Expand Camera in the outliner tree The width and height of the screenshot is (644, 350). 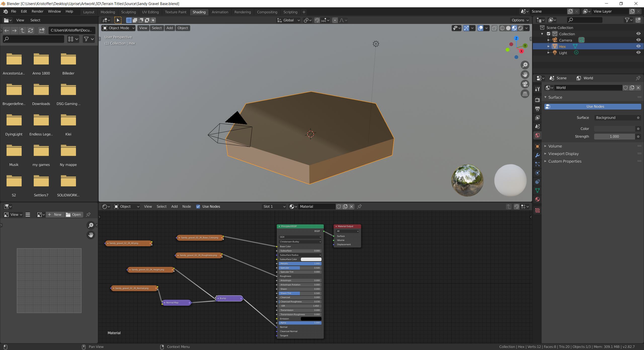click(x=548, y=40)
